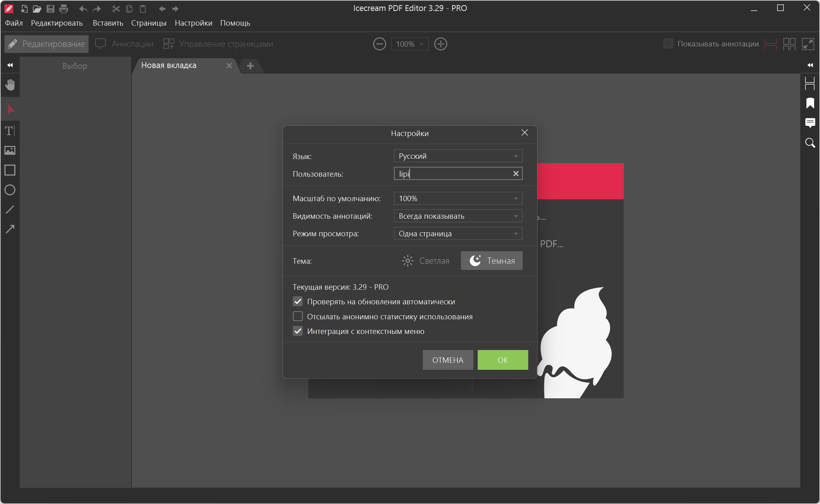Uncheck automatic update checking
This screenshot has width=820, height=504.
pos(298,301)
